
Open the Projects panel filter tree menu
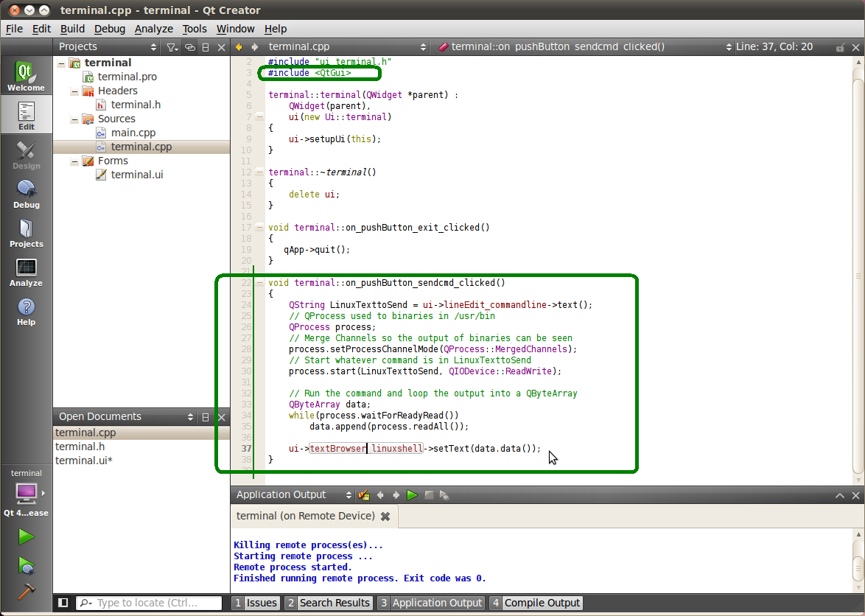click(x=172, y=47)
